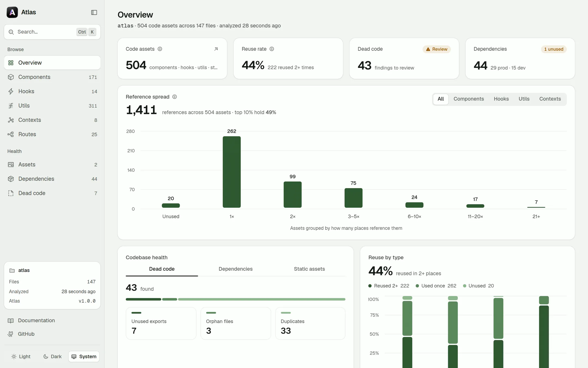Image resolution: width=588 pixels, height=368 pixels.
Task: Open the Unused exports card
Action: 161,324
